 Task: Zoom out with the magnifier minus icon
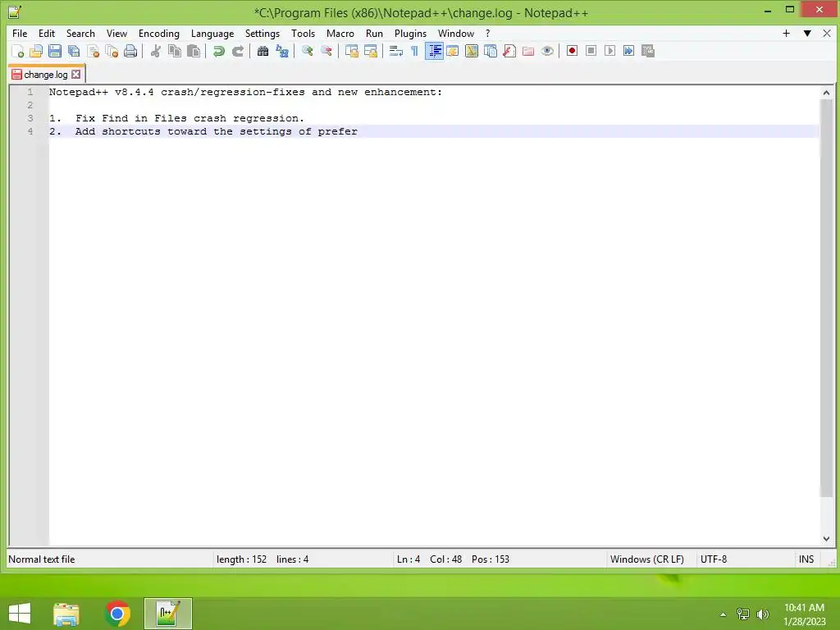[326, 51]
